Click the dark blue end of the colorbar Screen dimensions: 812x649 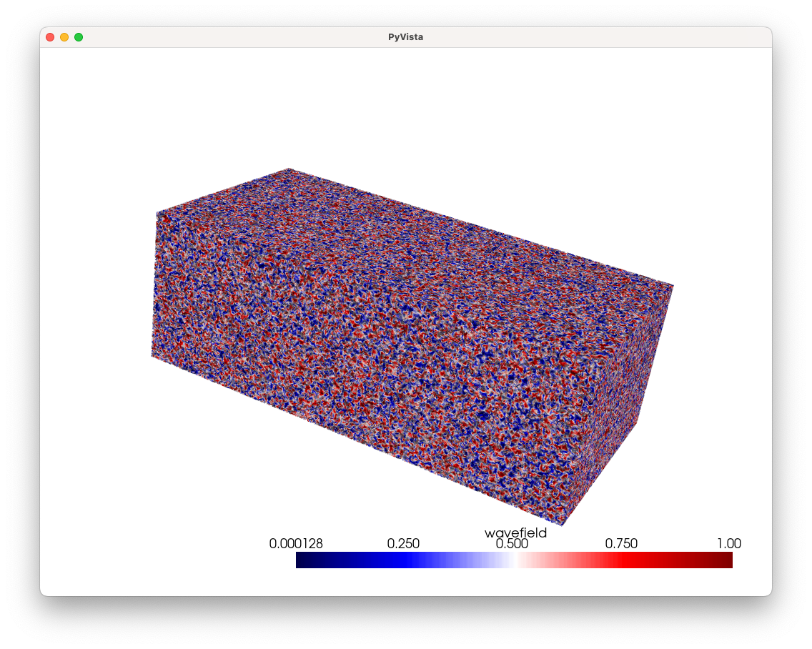[307, 560]
